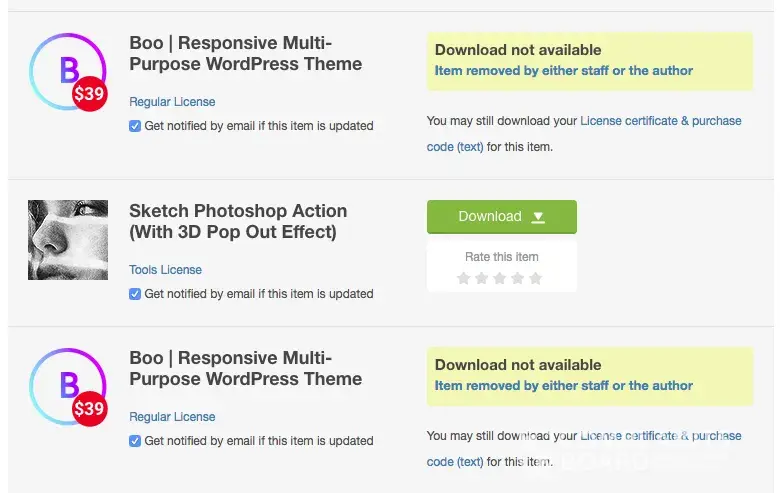Image resolution: width=780 pixels, height=493 pixels.
Task: Click the Boo theme logo in the last listing
Action: [x=62, y=384]
